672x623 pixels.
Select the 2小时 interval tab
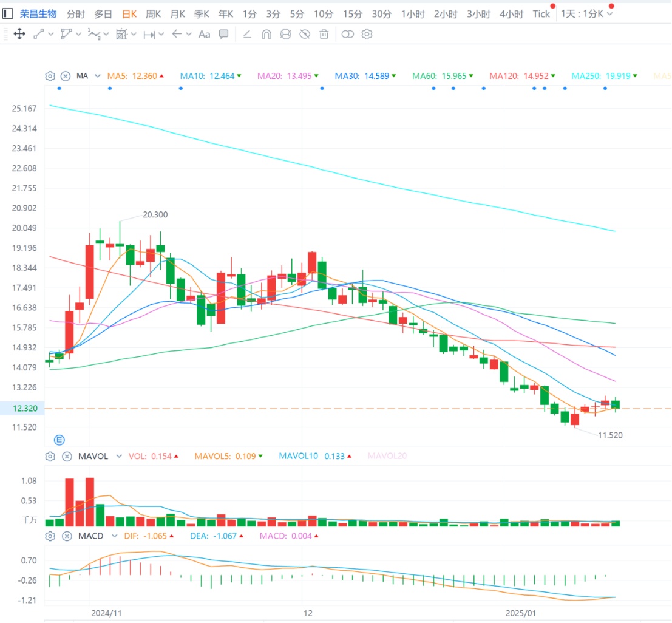pos(446,14)
